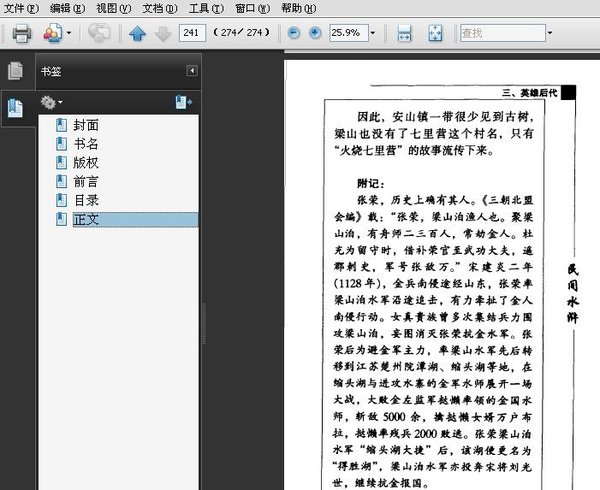
Task: Select the 目录 bookmark
Action: [x=86, y=200]
